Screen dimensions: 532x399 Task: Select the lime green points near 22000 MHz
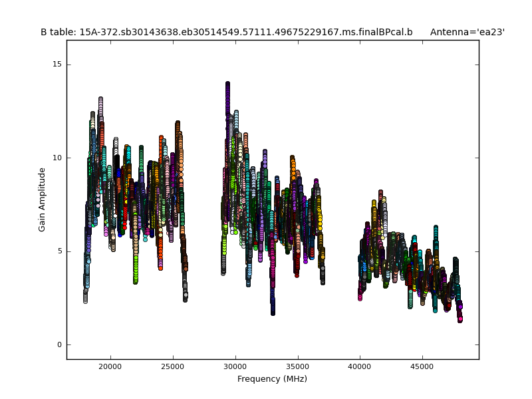click(x=136, y=273)
